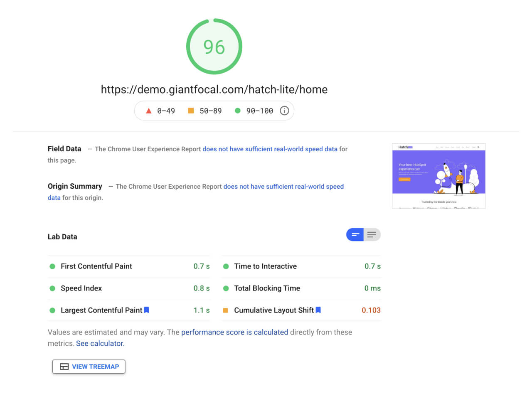Click the 1.1 s Largest Contentful Paint value
Screen dimensions: 532x399
[202, 310]
